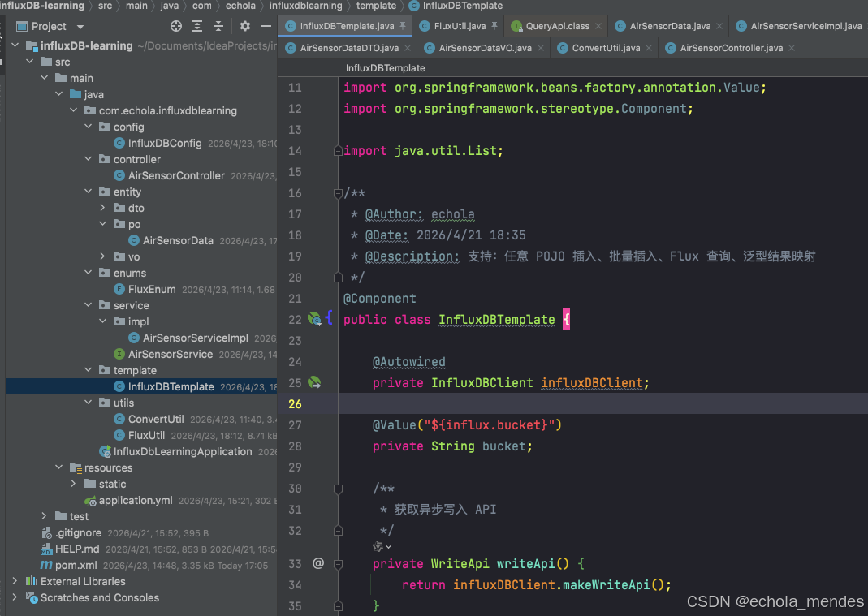
Task: Hide the Project panel with minus icon
Action: coord(266,26)
